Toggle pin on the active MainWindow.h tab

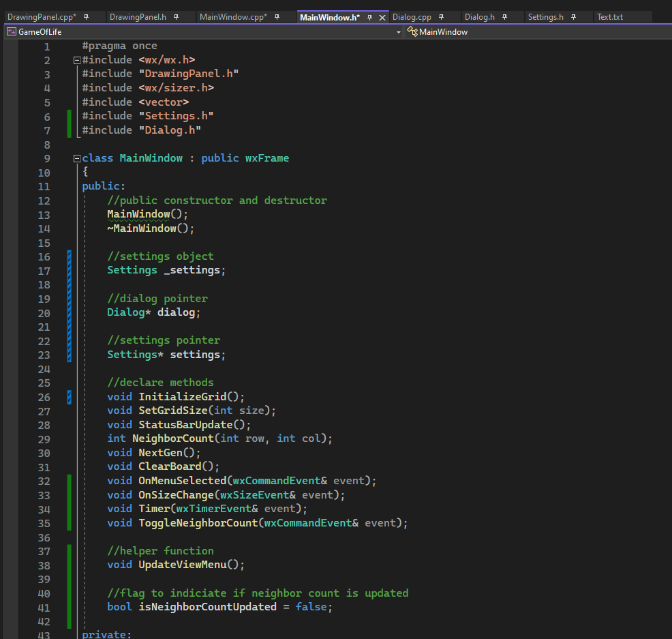point(369,17)
